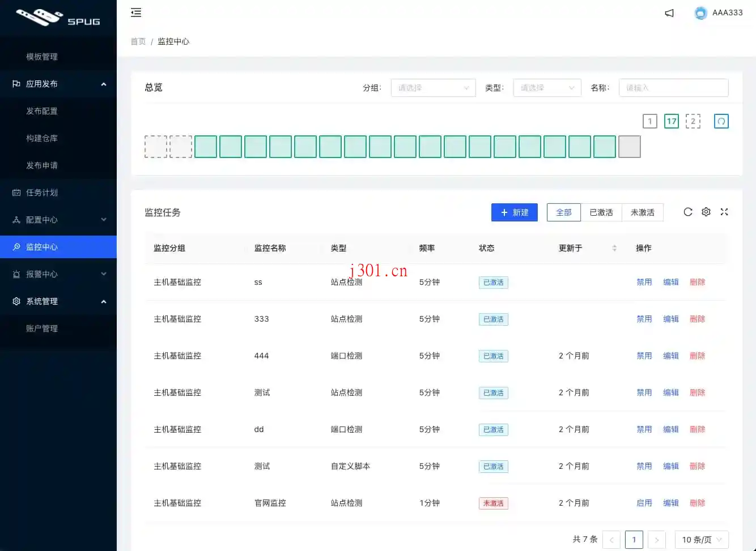The height and width of the screenshot is (551, 756).
Task: Toggle the green 17 status count box
Action: (x=671, y=121)
